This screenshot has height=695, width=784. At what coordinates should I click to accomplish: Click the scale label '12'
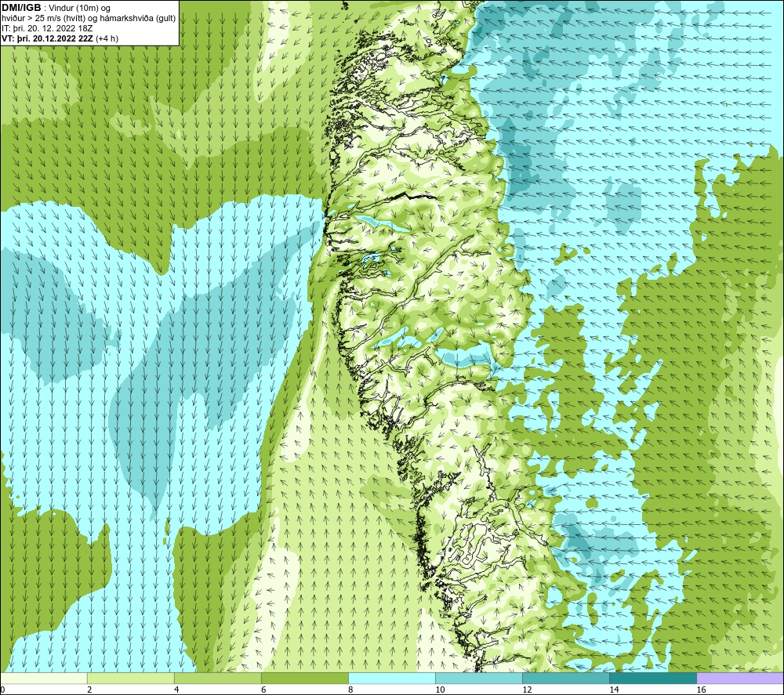click(527, 690)
